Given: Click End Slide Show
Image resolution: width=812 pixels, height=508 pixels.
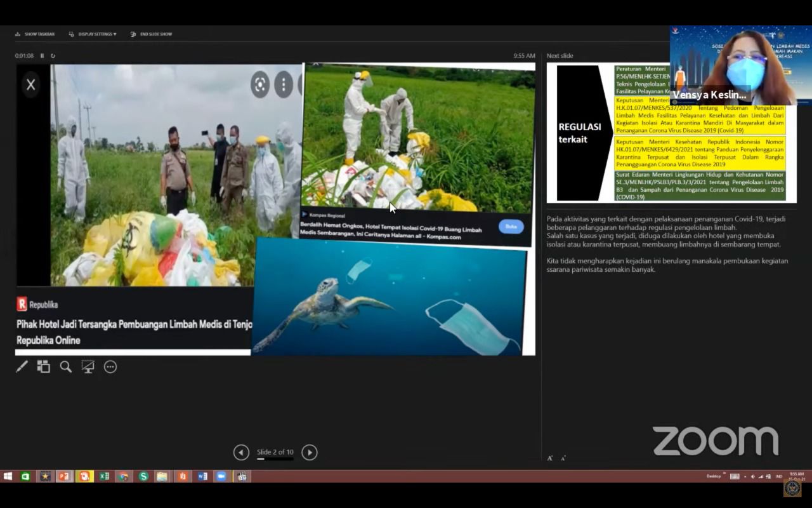Looking at the screenshot, I should [151, 34].
